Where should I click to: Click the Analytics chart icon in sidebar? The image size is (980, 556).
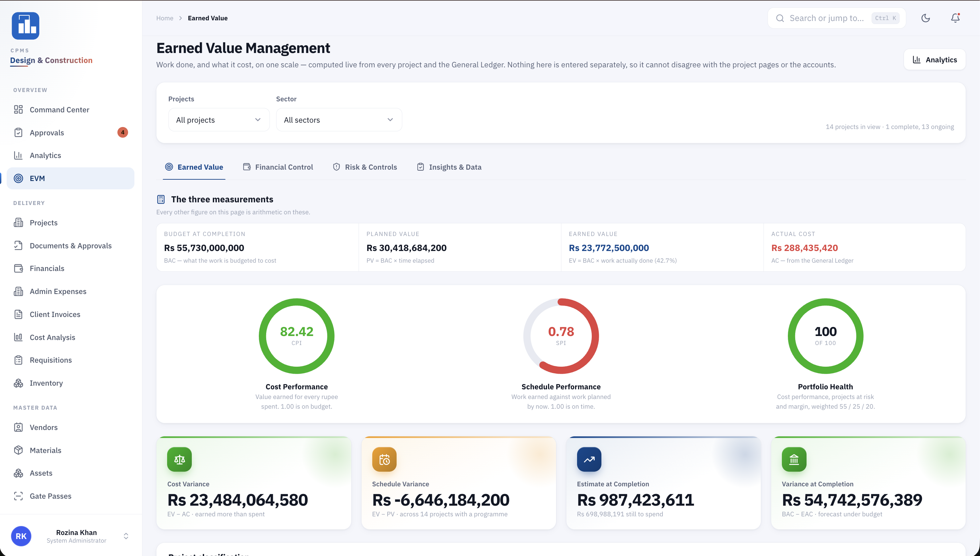18,155
